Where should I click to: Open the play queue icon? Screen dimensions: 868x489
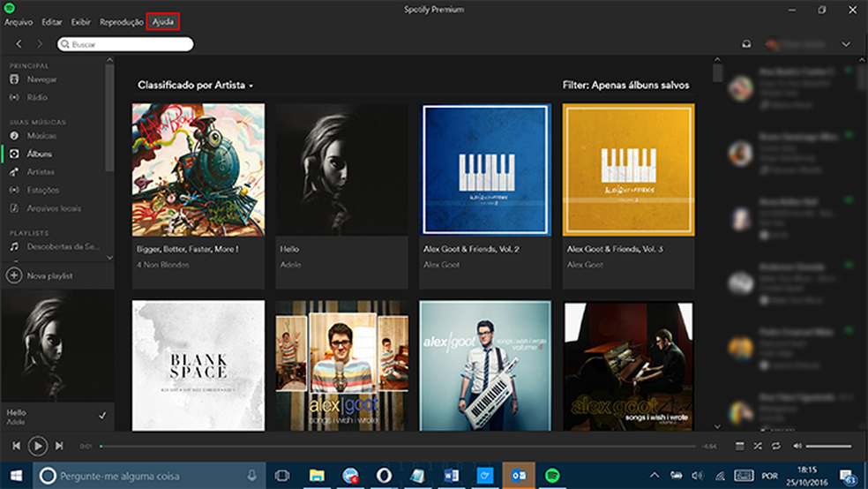739,447
